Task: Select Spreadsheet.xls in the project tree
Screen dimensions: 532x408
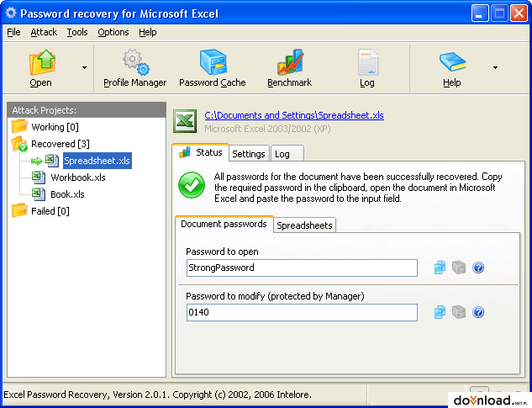Action: [97, 161]
